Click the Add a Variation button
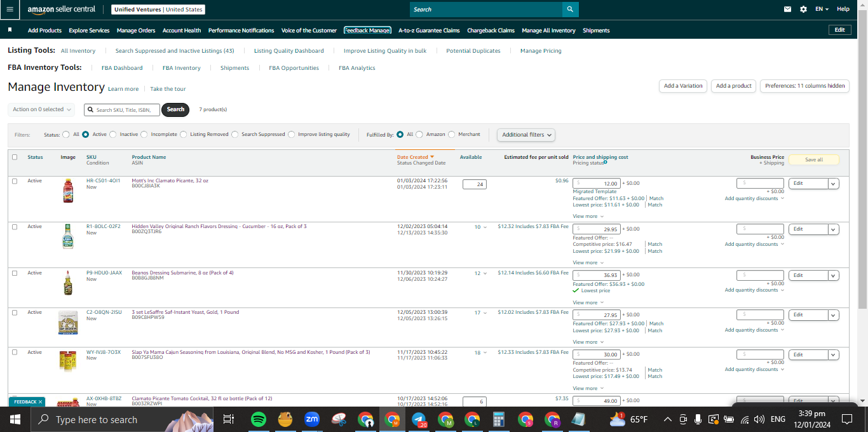This screenshot has height=432, width=868. [x=683, y=86]
